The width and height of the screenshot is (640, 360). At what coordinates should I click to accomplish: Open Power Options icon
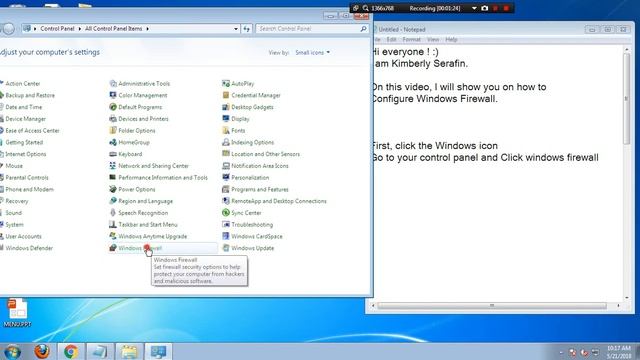pos(113,189)
